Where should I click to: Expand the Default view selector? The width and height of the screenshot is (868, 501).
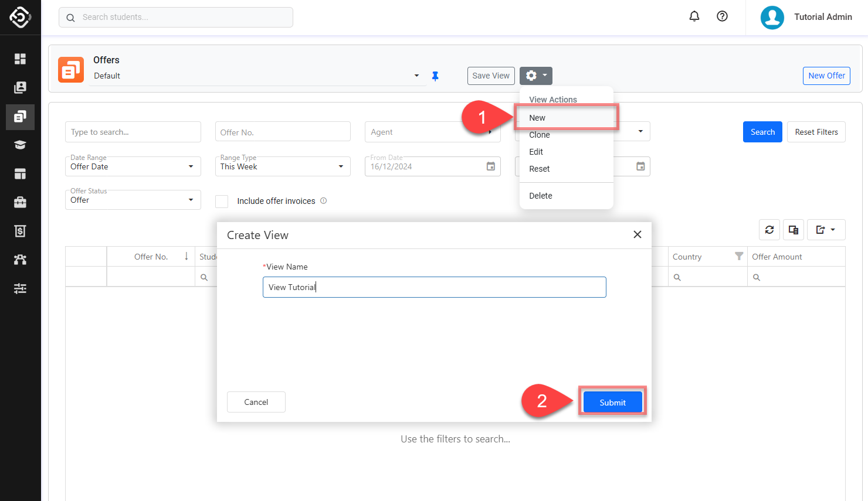point(416,76)
